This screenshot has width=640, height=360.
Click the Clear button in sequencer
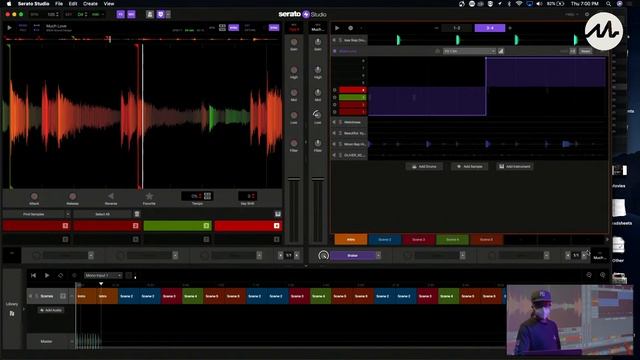coord(586,51)
